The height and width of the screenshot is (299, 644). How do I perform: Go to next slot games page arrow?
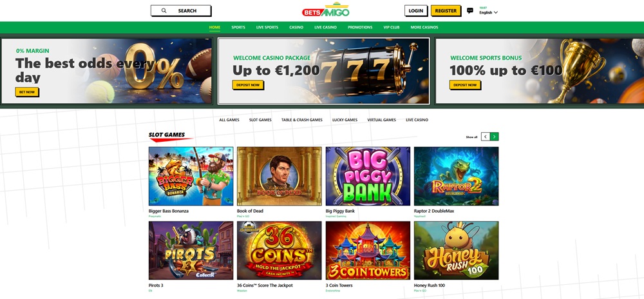point(495,137)
